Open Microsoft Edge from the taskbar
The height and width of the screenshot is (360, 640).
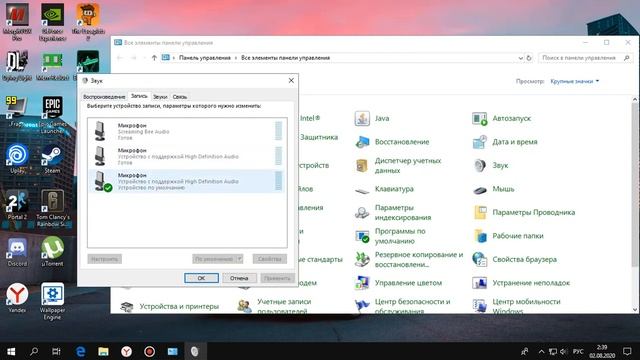(x=80, y=351)
